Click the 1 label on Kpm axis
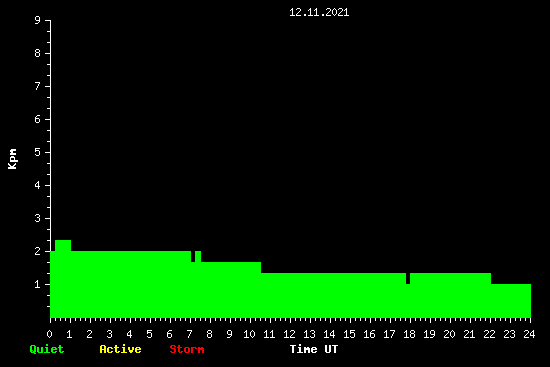 (x=38, y=284)
